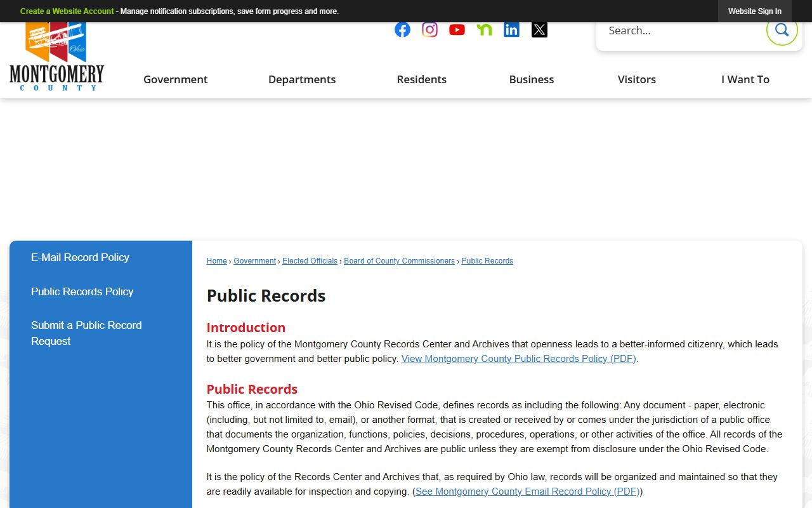
Task: Open the YouTube social icon
Action: 457,30
